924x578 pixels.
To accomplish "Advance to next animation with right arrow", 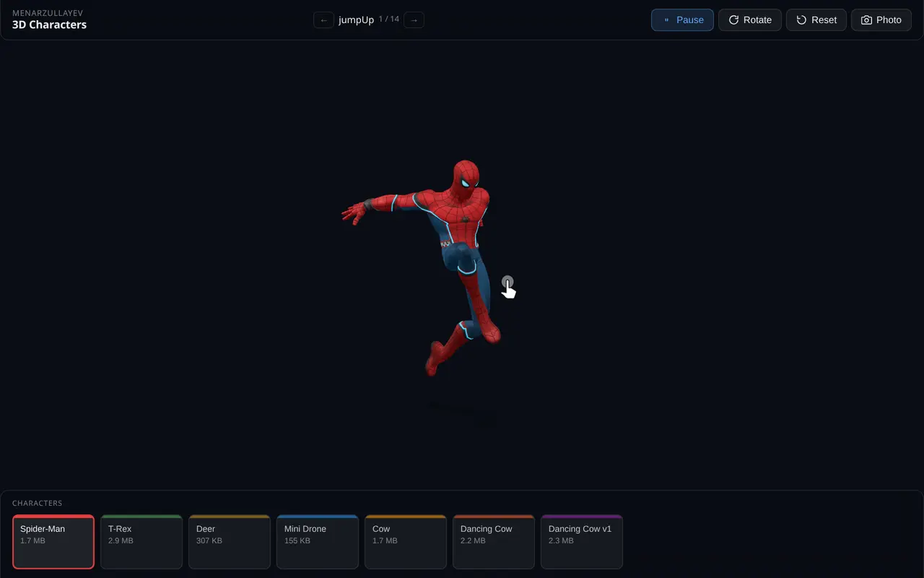I will click(414, 20).
